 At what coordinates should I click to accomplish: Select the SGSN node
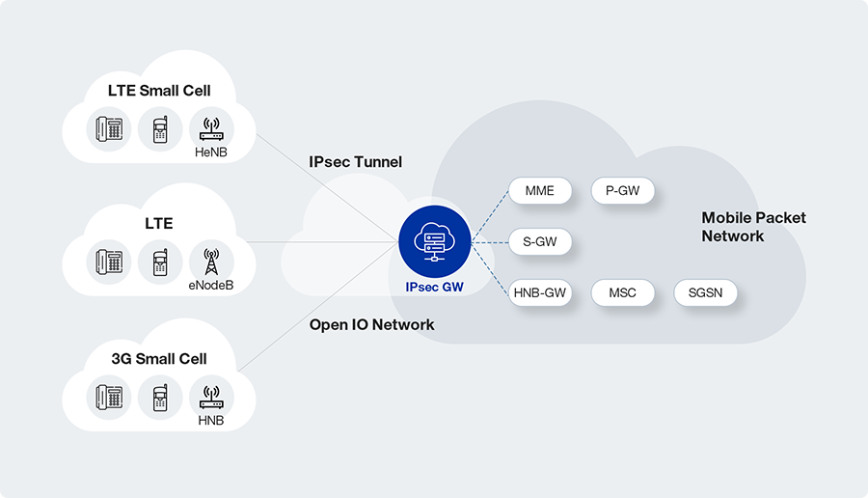pos(705,292)
